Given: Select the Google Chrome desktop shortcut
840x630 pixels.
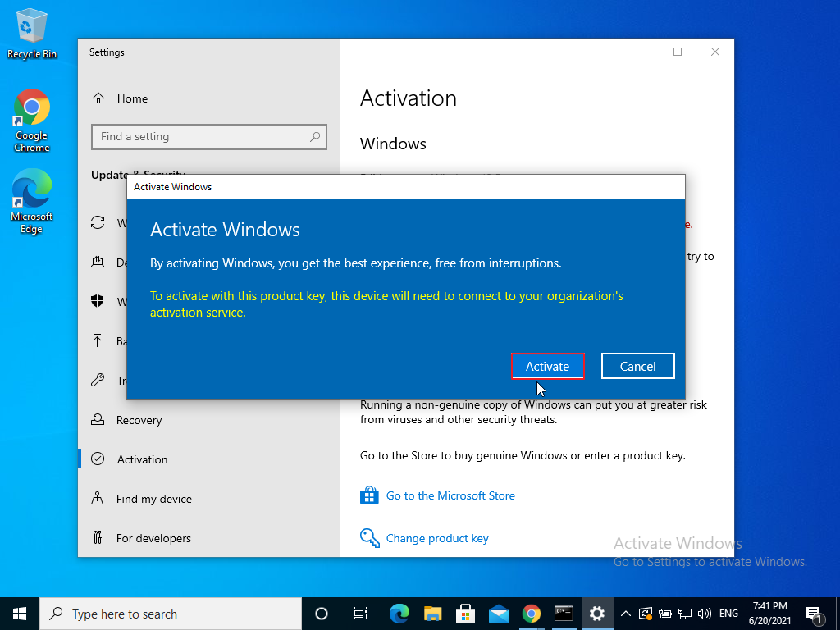Looking at the screenshot, I should coord(32,121).
